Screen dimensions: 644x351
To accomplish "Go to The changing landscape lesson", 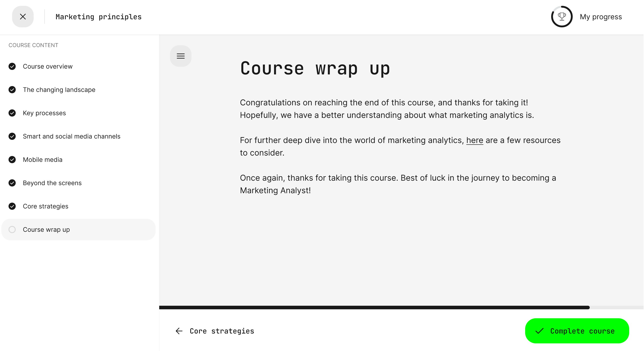I will [59, 90].
